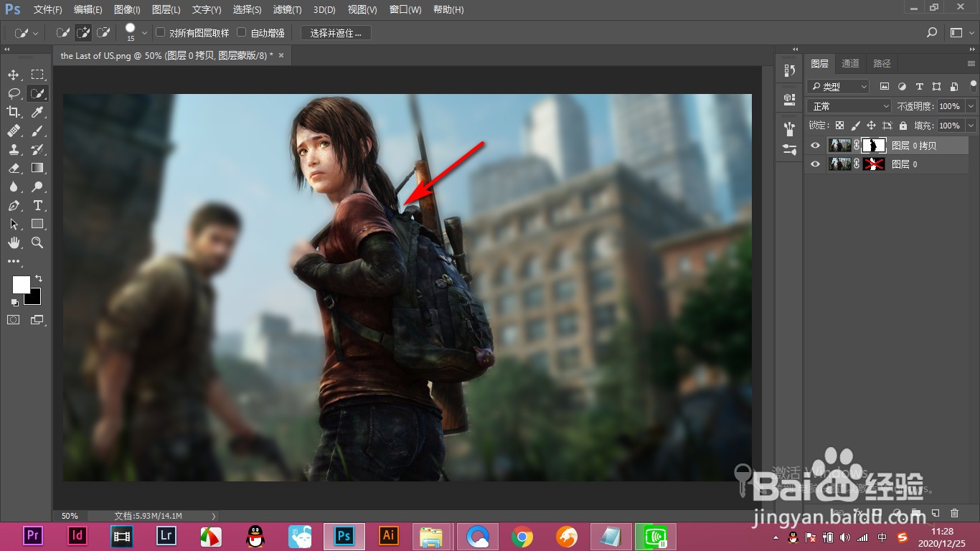Viewport: 980px width, 551px height.
Task: Click the foreground color swatch
Action: pyautogui.click(x=22, y=284)
